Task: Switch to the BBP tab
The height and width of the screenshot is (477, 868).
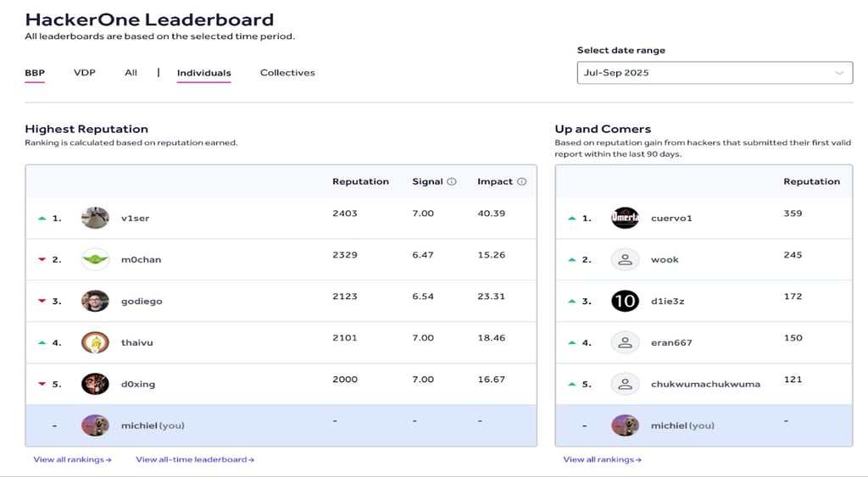Action: 35,73
